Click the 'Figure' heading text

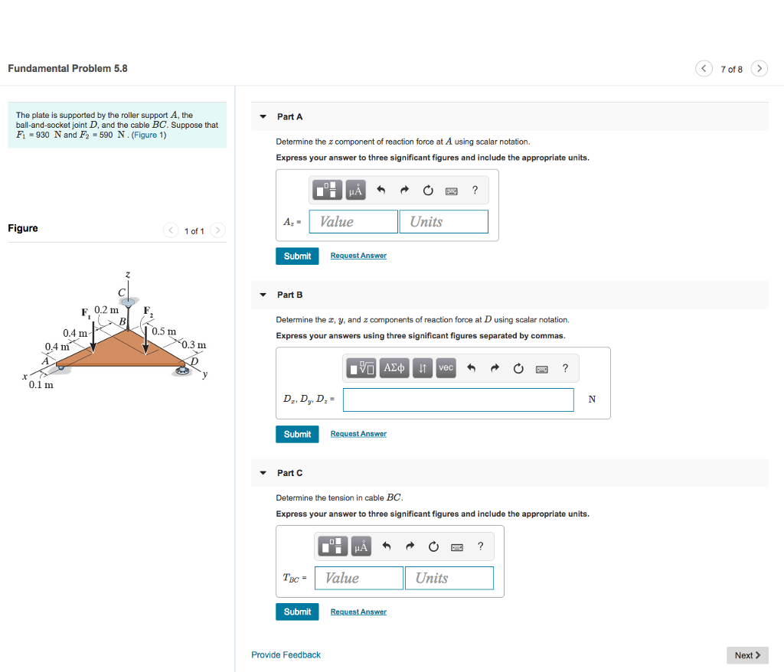click(23, 228)
